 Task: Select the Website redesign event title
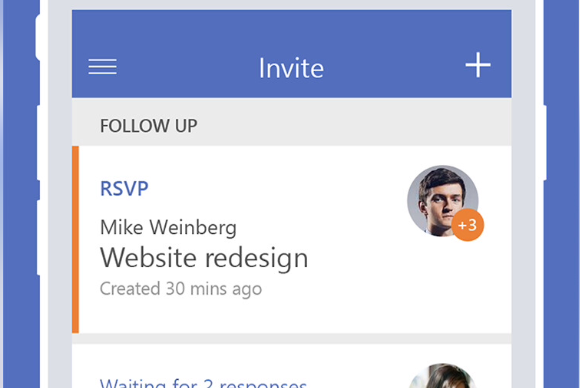[x=204, y=258]
